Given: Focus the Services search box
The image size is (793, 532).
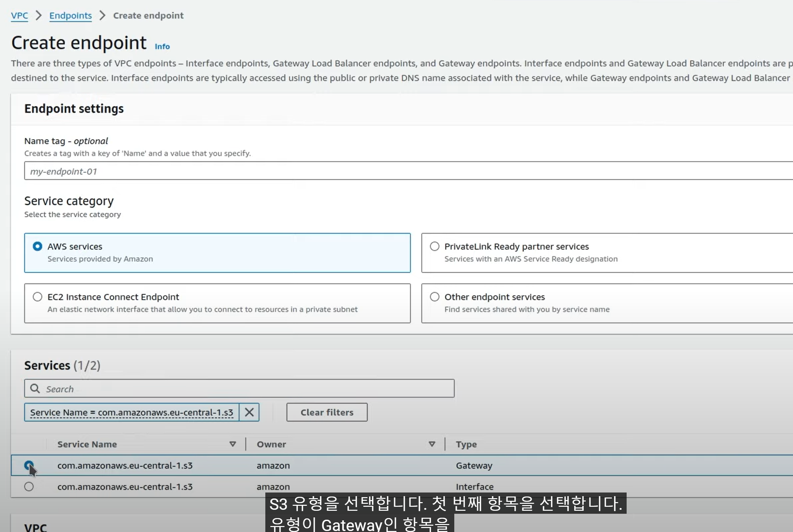Looking at the screenshot, I should coord(244,389).
